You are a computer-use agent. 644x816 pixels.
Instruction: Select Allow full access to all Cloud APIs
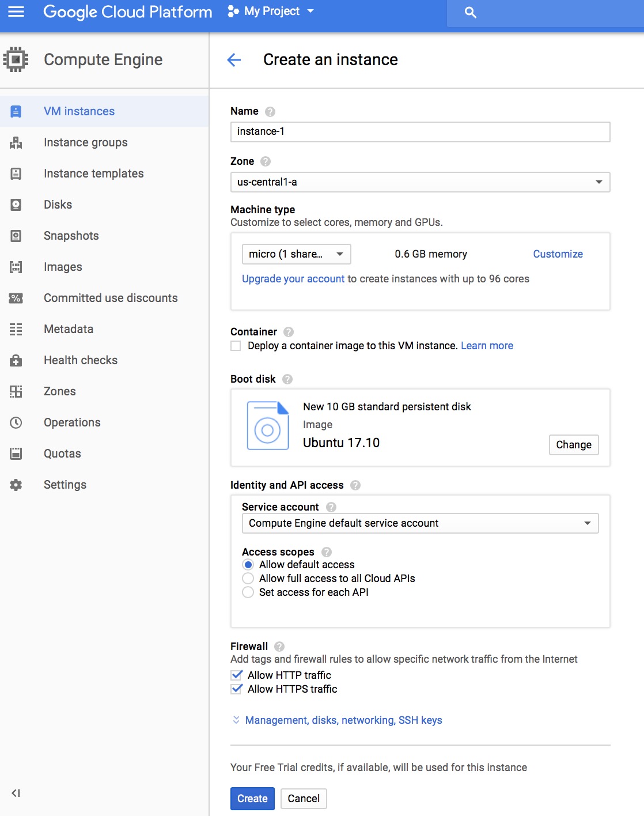pos(248,578)
